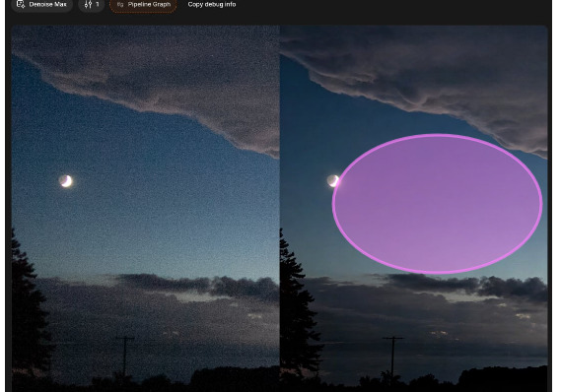This screenshot has width=561, height=392.
Task: Click the Copy debug info link
Action: click(212, 5)
